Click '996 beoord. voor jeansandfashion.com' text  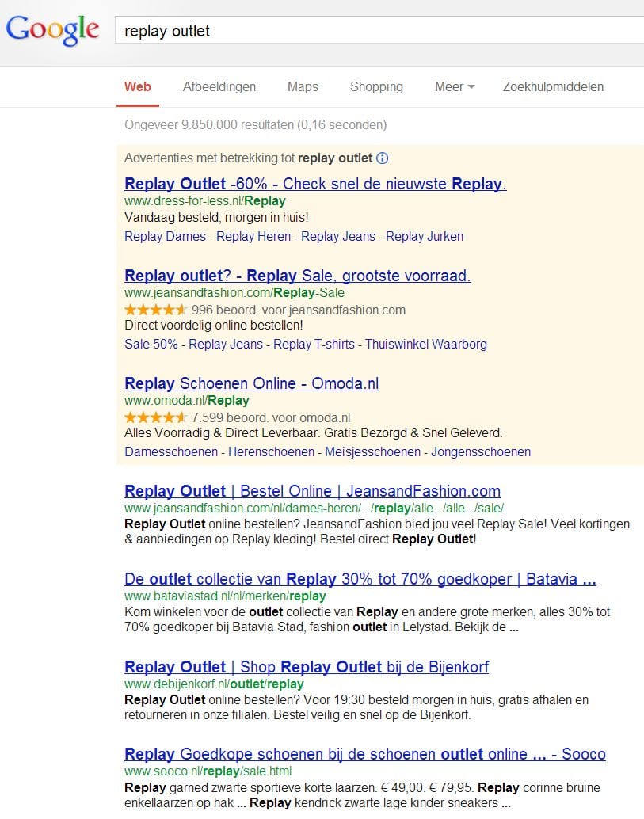click(298, 310)
